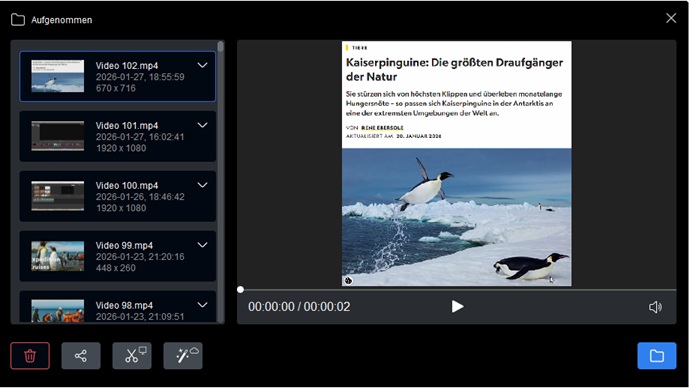The height and width of the screenshot is (388, 690).
Task: Open the share options button
Action: click(81, 355)
